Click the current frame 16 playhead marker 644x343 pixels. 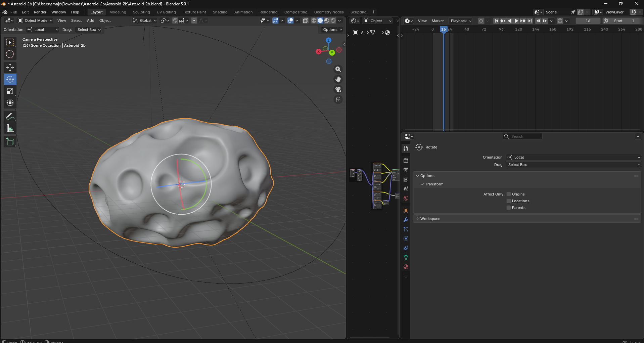pyautogui.click(x=444, y=29)
